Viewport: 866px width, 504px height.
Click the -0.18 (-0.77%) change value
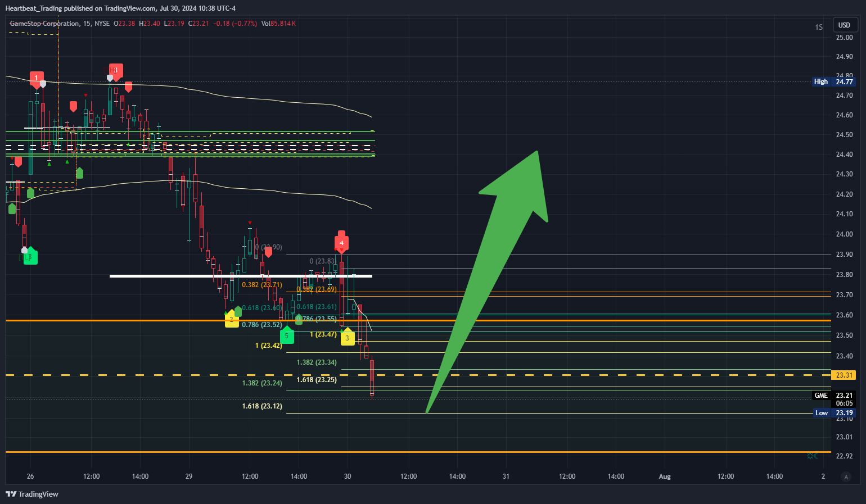236,24
